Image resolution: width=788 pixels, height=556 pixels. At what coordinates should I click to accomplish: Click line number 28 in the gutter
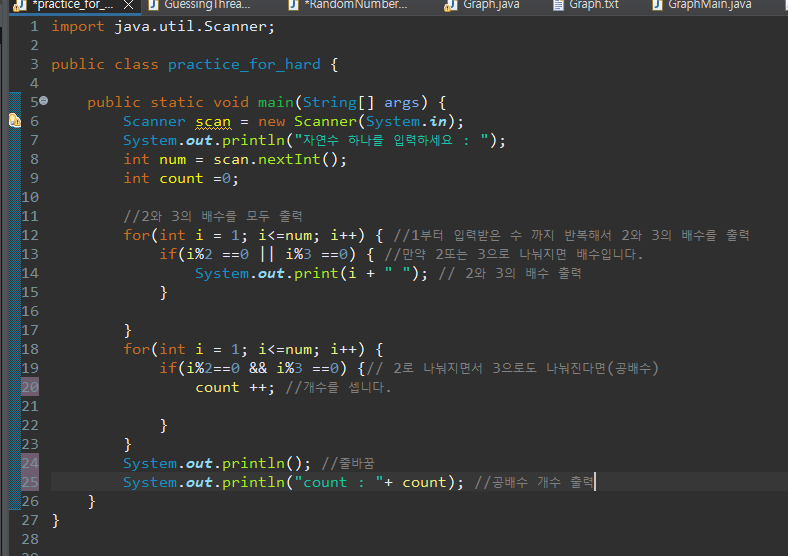30,539
